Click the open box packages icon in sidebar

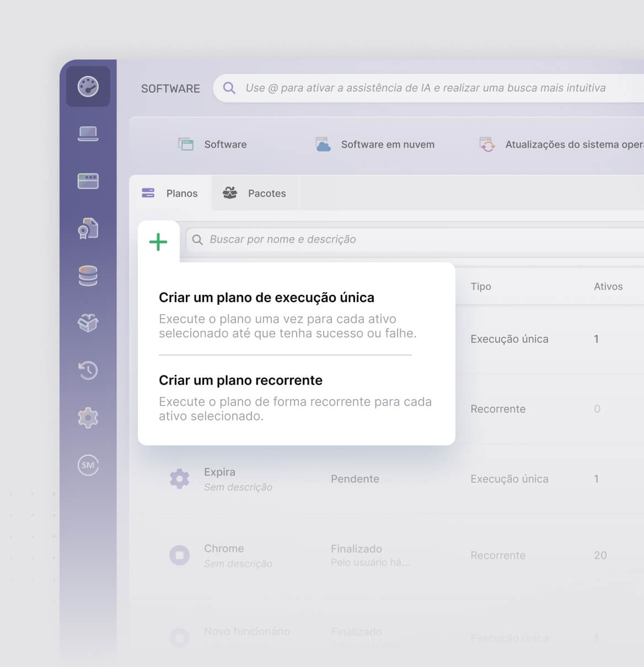click(88, 323)
